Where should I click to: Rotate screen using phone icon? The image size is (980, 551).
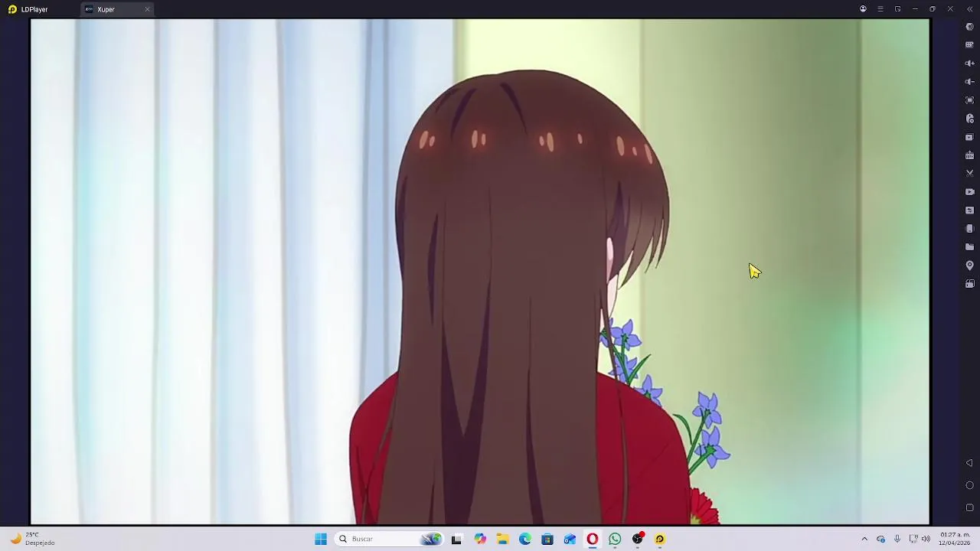[x=969, y=229]
